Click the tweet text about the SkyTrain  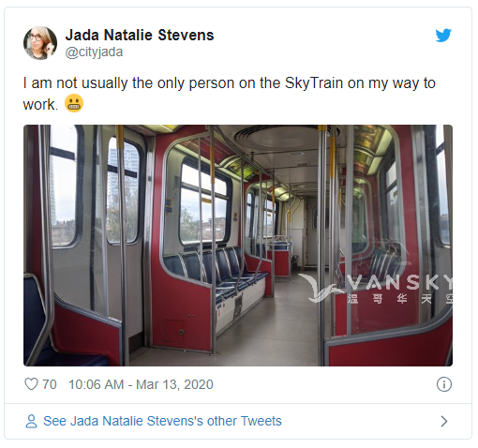[x=229, y=94]
